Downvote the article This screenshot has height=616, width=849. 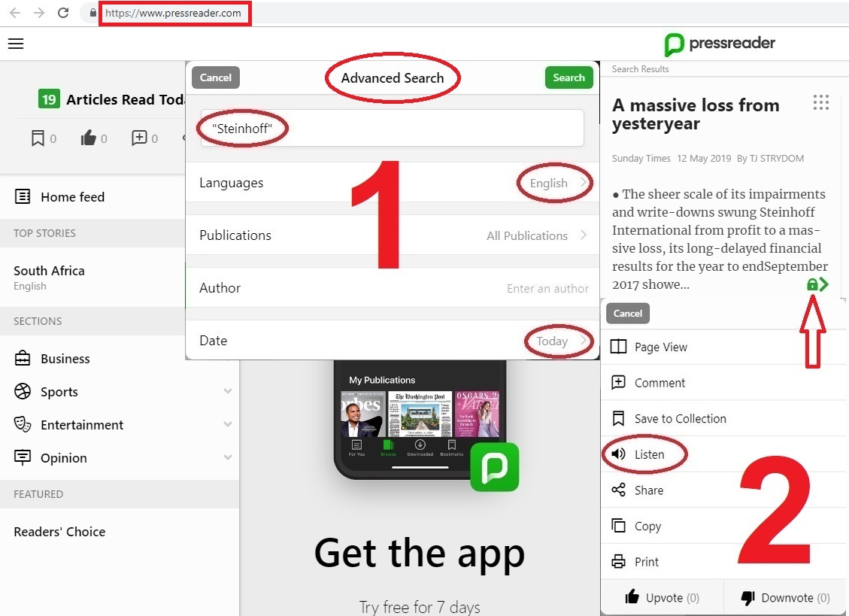click(784, 597)
